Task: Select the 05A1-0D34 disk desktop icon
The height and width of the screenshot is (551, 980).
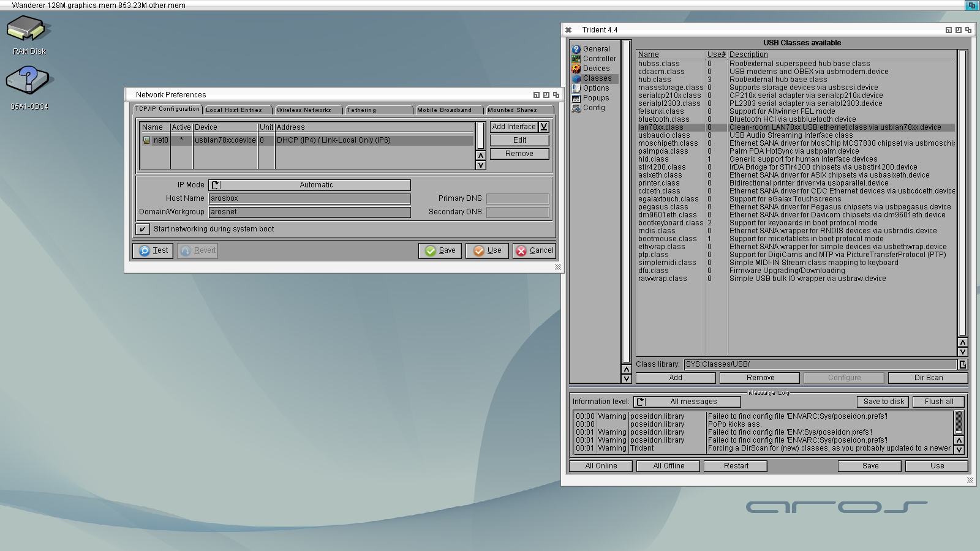Action: click(29, 88)
